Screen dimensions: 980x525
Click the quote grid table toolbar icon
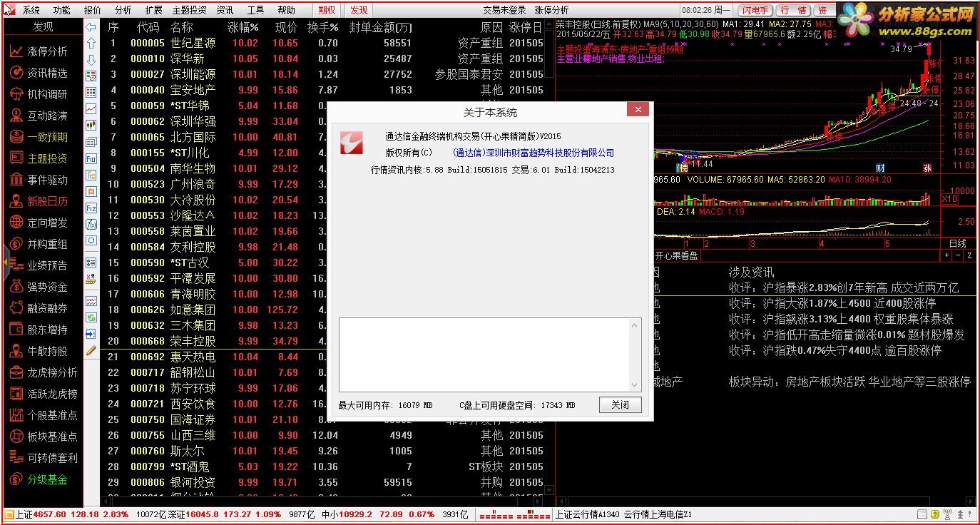(91, 92)
